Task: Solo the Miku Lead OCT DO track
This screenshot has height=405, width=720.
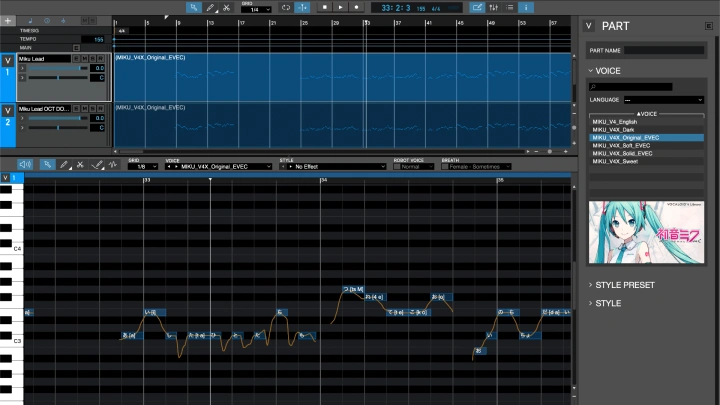Action: (92, 109)
